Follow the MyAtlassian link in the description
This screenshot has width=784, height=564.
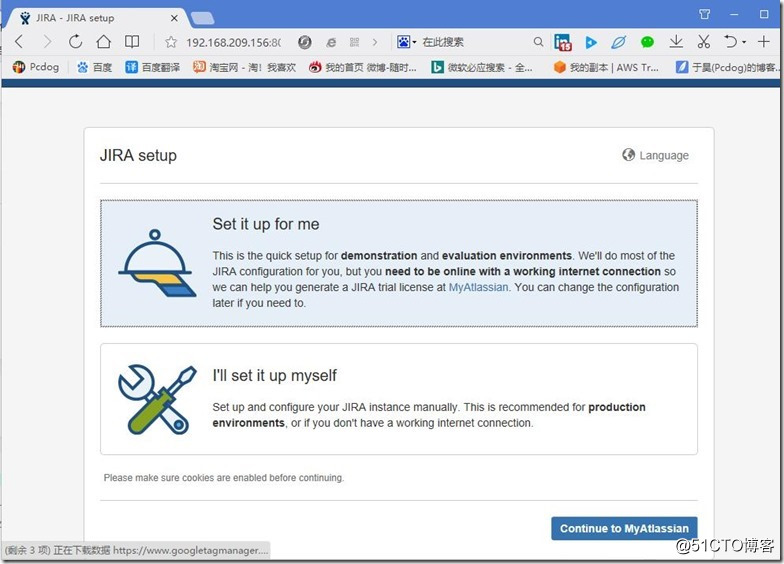(x=478, y=287)
